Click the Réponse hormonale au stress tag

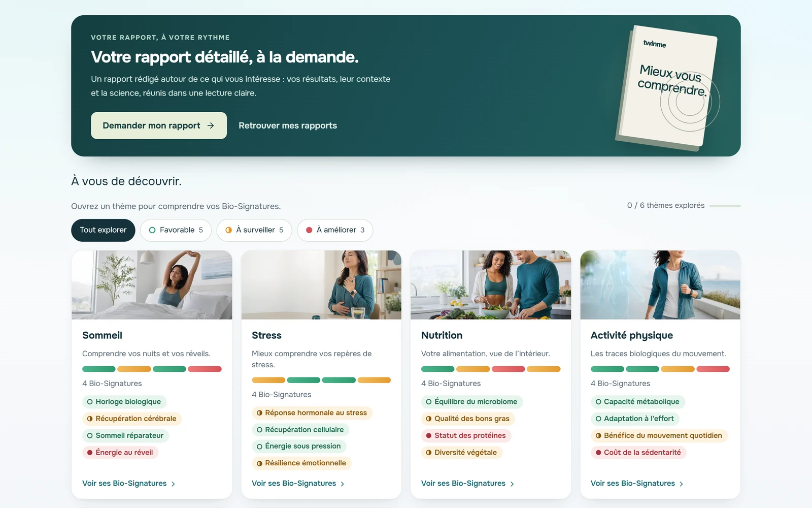[312, 413]
